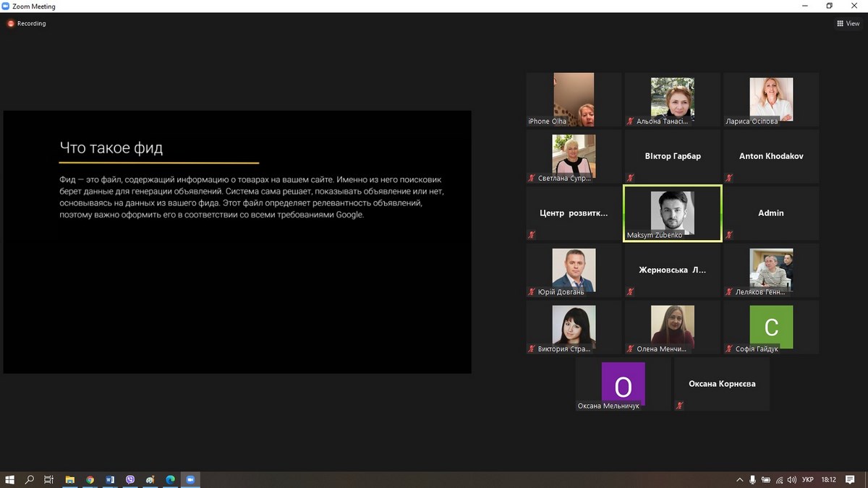The height and width of the screenshot is (488, 868).
Task: Open Viber from the taskbar
Action: [x=130, y=479]
